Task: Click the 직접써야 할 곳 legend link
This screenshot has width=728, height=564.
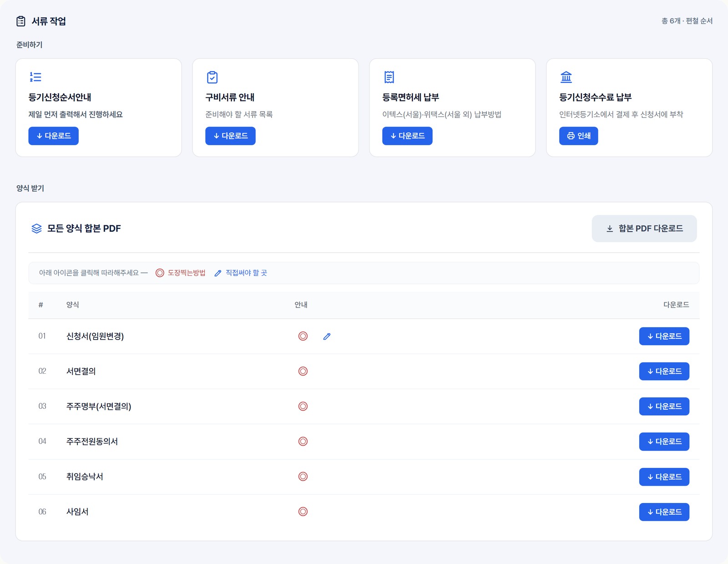Action: pyautogui.click(x=246, y=273)
